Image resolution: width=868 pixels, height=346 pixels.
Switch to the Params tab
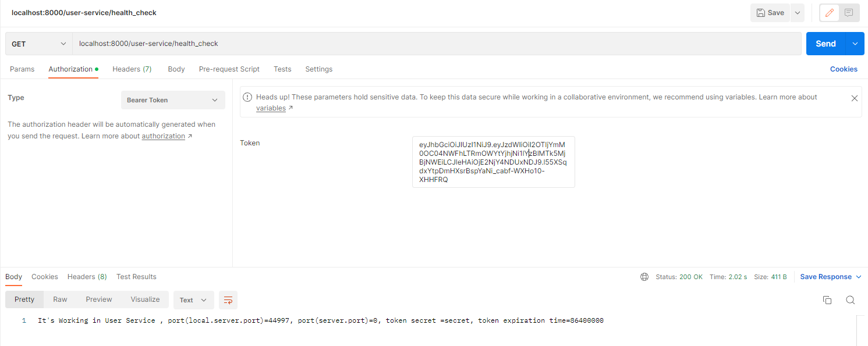point(22,69)
